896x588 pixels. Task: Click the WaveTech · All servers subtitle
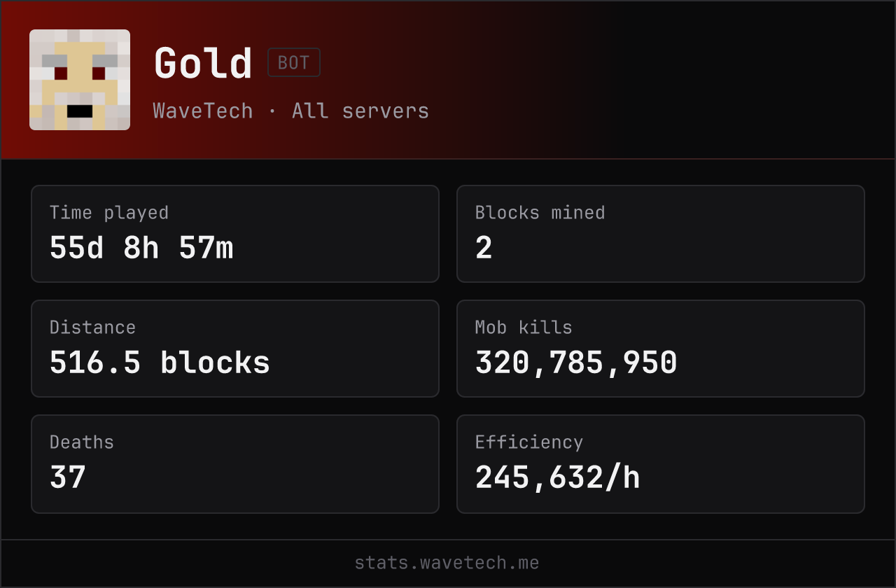pyautogui.click(x=291, y=111)
